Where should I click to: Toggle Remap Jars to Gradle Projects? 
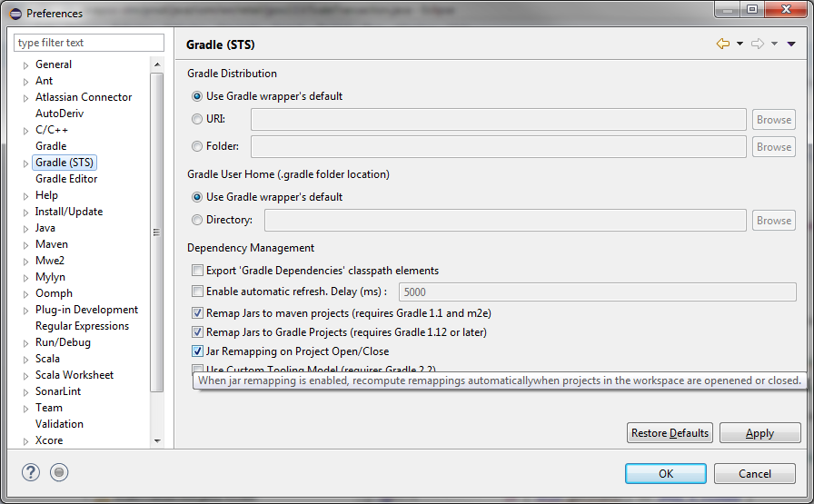click(x=197, y=332)
